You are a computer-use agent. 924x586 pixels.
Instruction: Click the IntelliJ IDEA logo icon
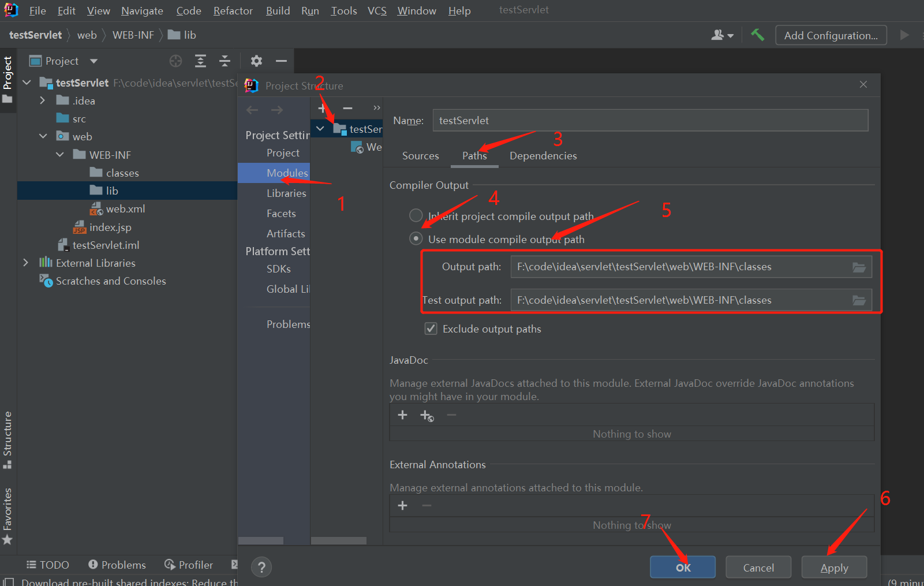(11, 10)
